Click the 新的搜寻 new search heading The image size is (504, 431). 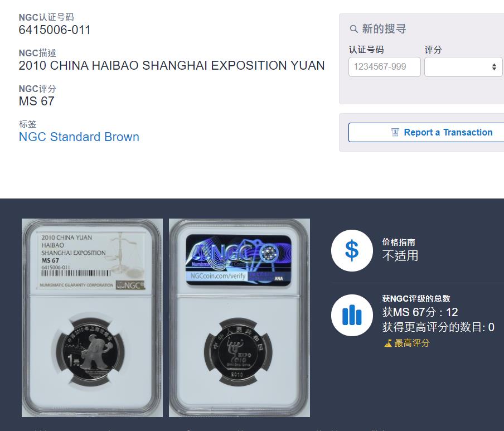point(384,29)
